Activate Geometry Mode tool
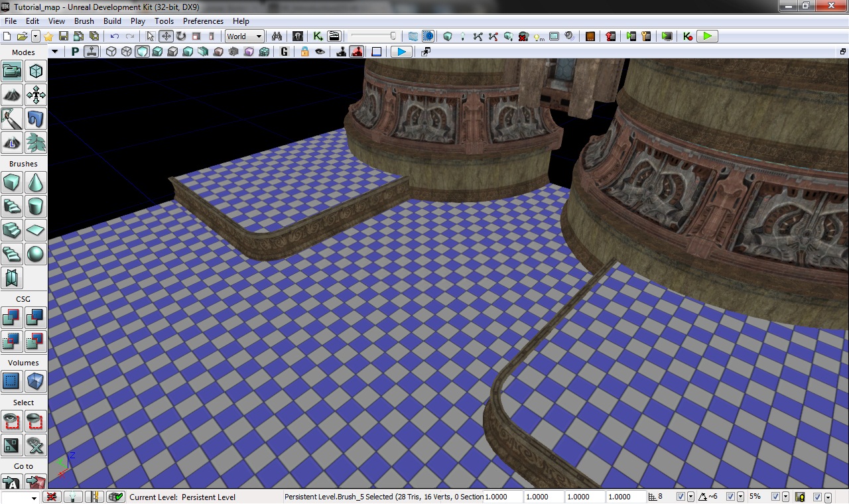The width and height of the screenshot is (849, 504). [36, 71]
